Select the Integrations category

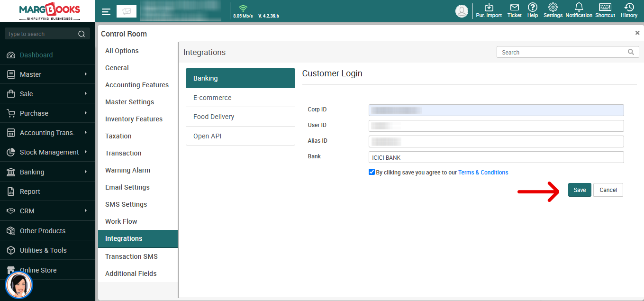[138, 239]
